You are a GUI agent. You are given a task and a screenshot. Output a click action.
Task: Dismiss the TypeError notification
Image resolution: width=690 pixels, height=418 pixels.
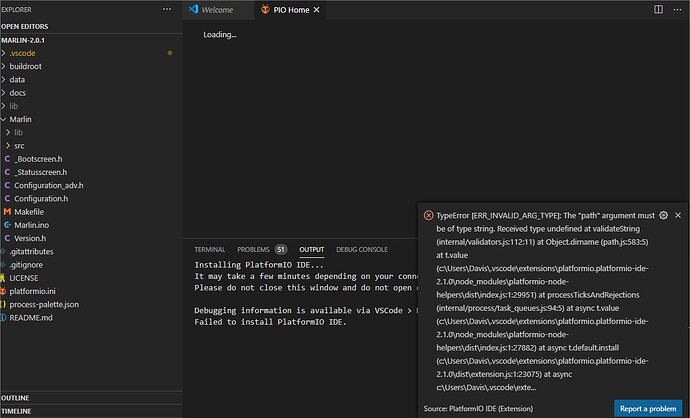tap(678, 215)
